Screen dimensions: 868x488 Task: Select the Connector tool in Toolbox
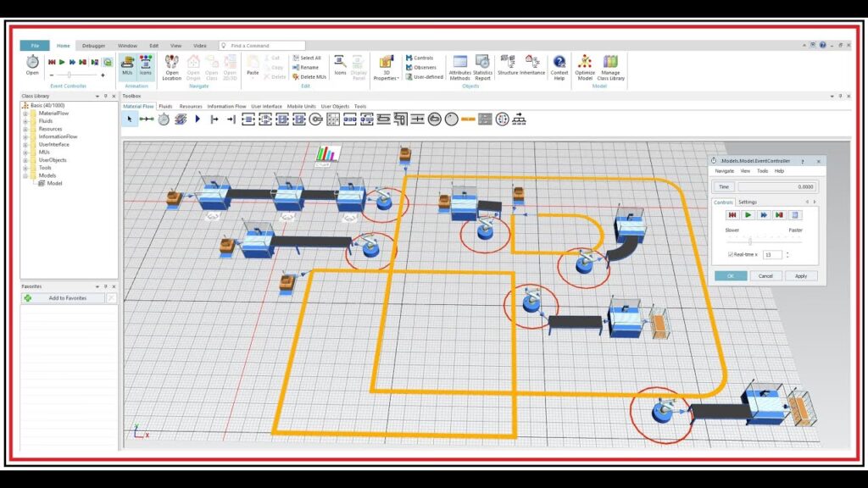(x=146, y=119)
